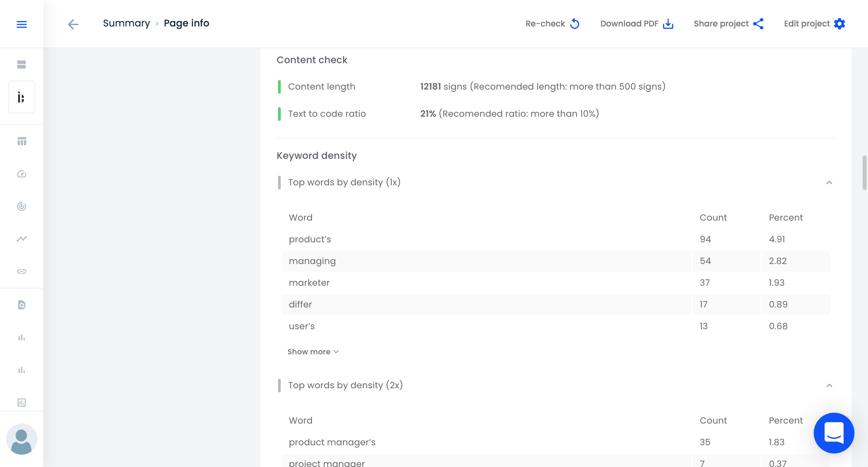Select the word 'marketer' row

556,283
